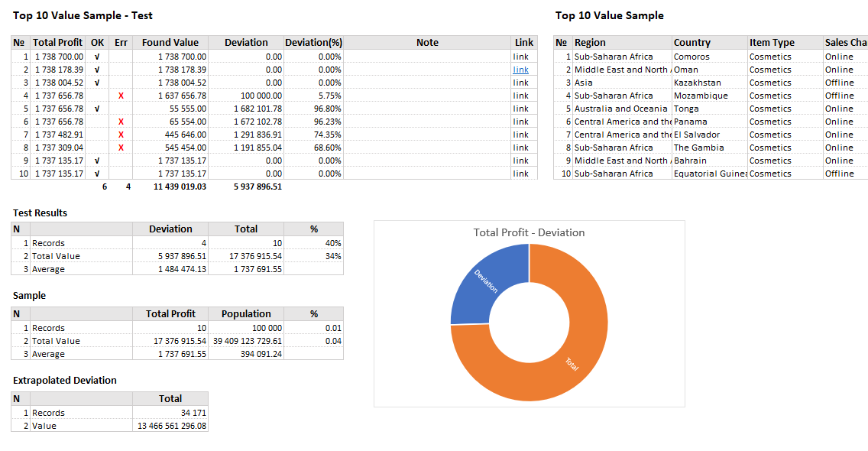
Task: Click the 'Bahrain' country cell
Action: 710,161
